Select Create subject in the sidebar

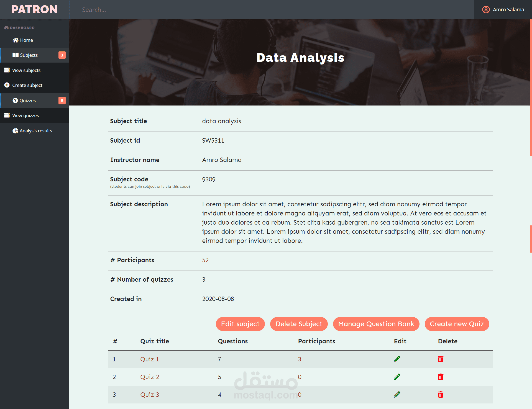click(x=27, y=85)
